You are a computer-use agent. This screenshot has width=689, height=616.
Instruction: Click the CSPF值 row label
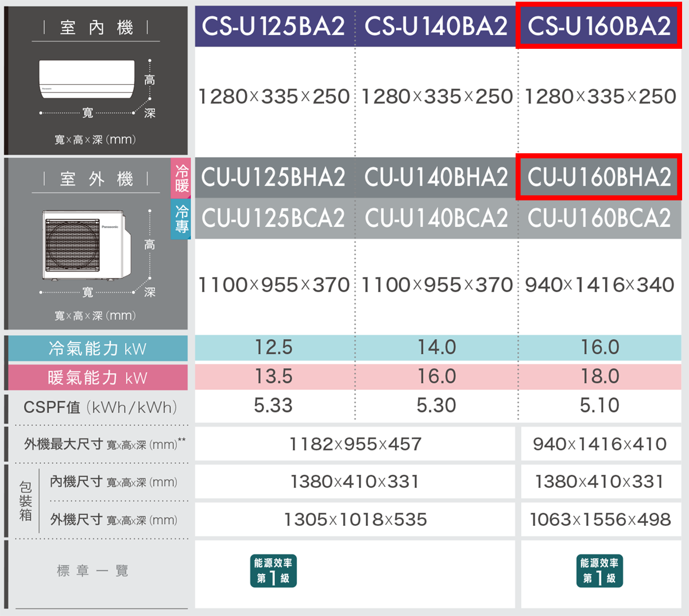click(x=100, y=408)
